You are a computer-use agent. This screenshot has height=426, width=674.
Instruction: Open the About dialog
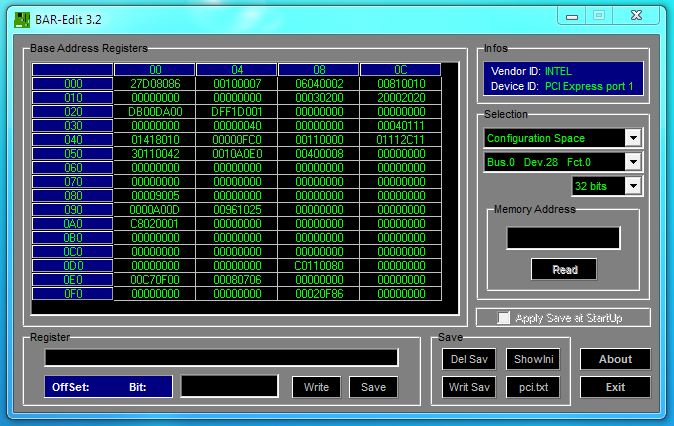615,359
